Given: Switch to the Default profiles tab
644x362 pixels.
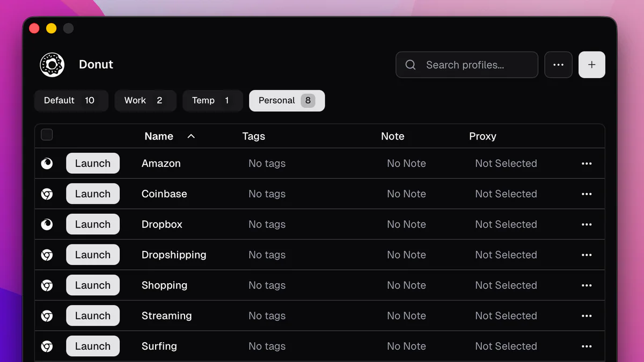Looking at the screenshot, I should click(71, 100).
